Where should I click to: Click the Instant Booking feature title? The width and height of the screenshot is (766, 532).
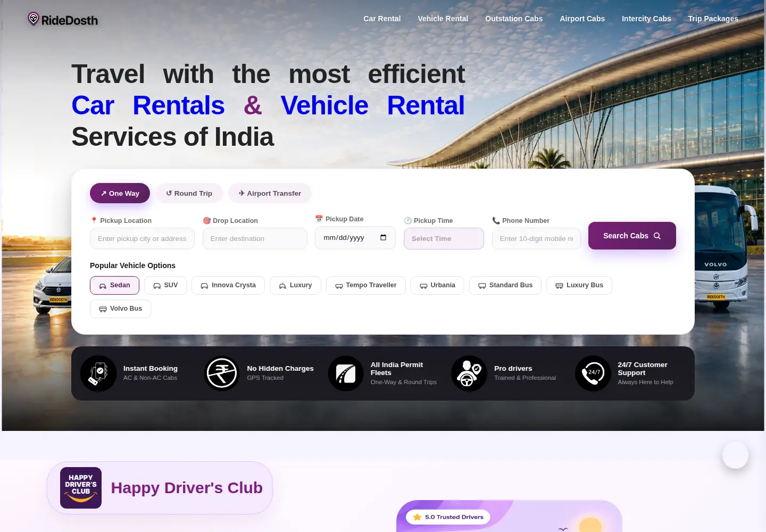point(151,368)
